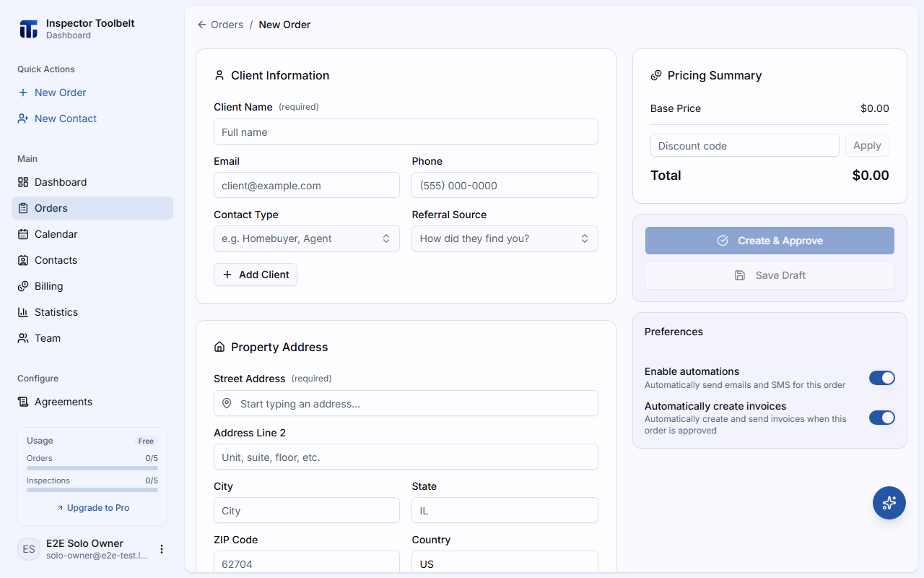Image resolution: width=924 pixels, height=578 pixels.
Task: Click the map pin icon in Street Address
Action: click(227, 403)
